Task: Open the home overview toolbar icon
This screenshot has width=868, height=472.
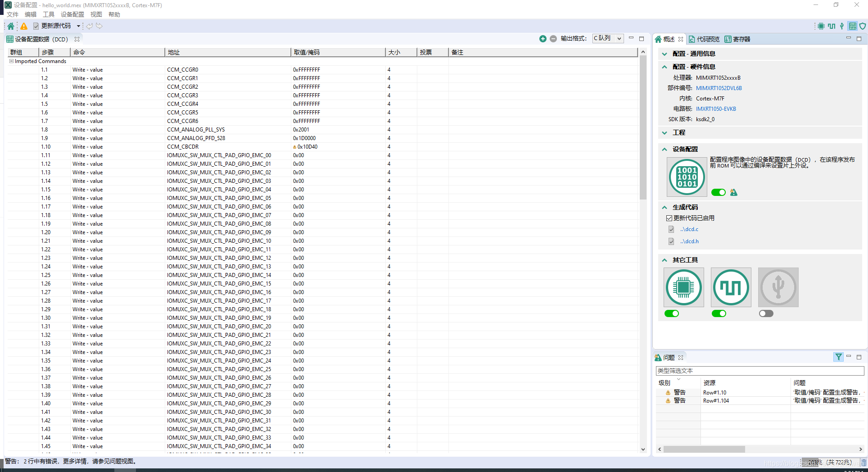Action: coord(11,26)
